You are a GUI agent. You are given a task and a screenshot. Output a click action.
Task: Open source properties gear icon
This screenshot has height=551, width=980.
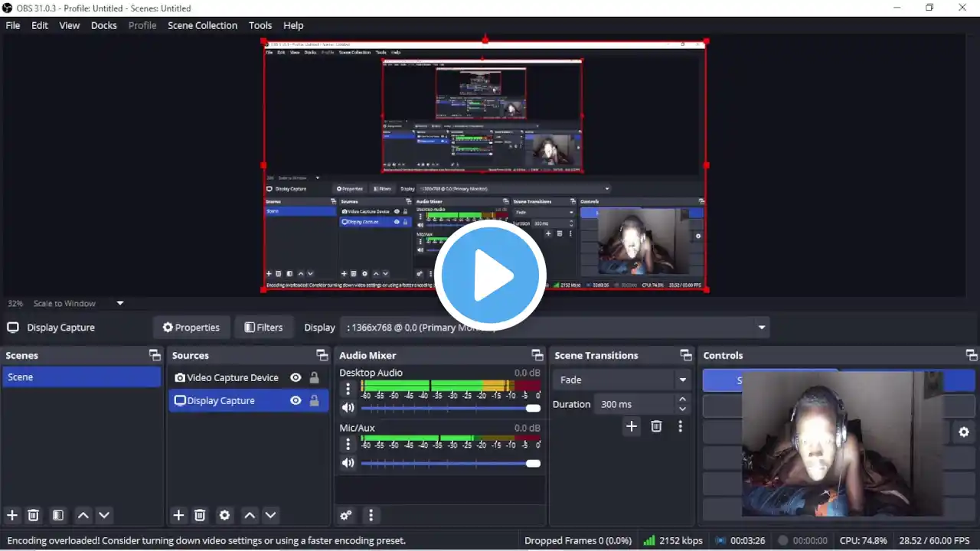click(x=224, y=516)
